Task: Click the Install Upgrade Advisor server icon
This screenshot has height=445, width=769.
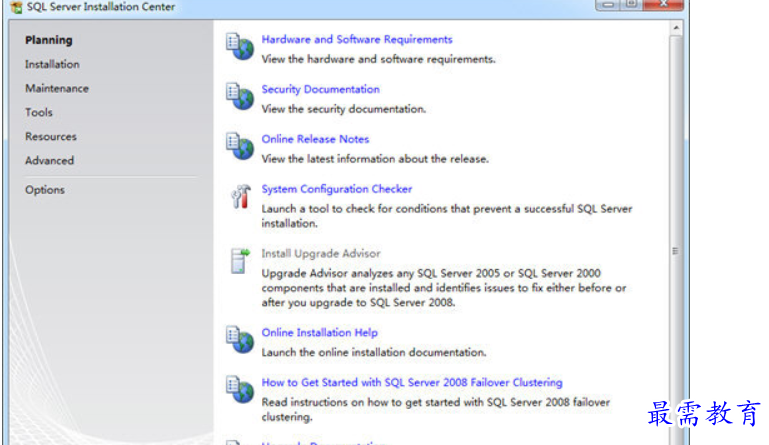Action: [x=240, y=261]
